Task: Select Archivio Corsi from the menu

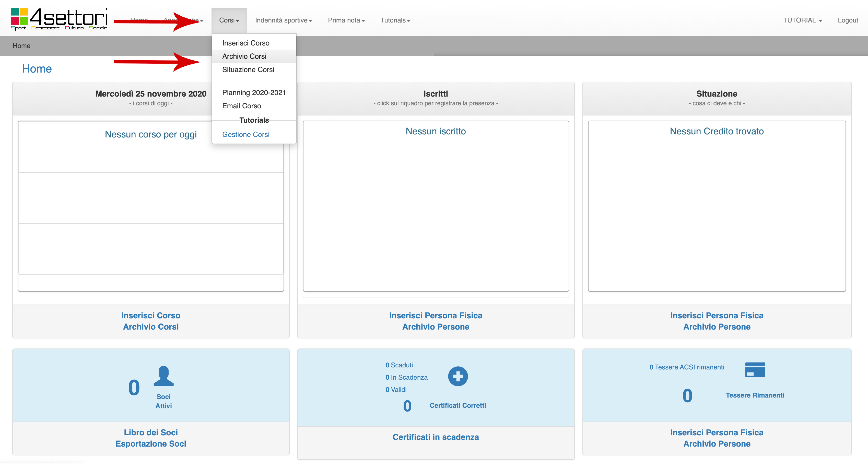Action: pyautogui.click(x=244, y=56)
